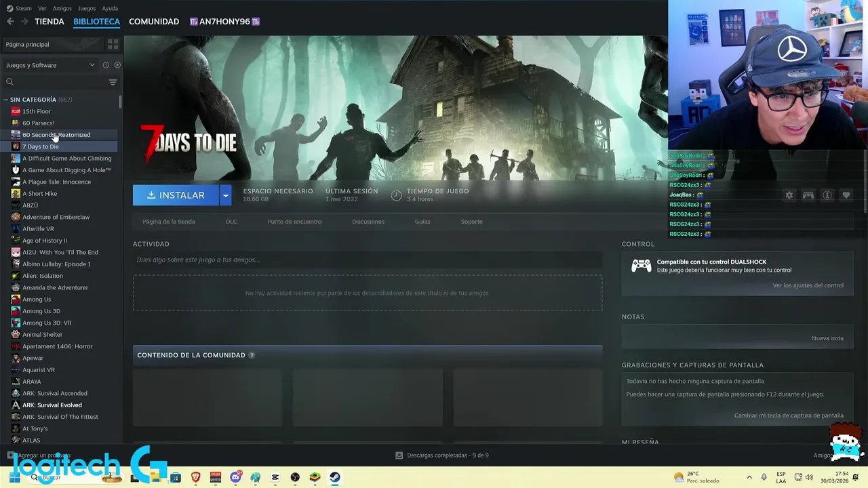
Task: Switch to the TIENDA tab
Action: [x=50, y=22]
